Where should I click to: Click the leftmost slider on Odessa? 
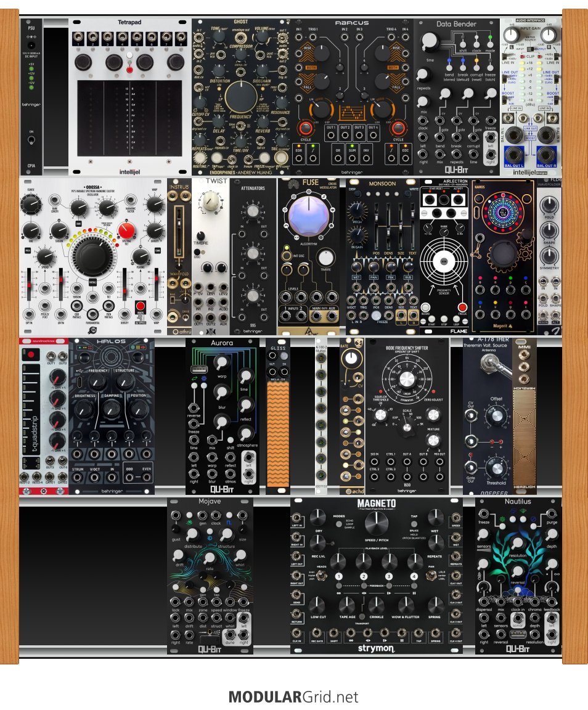coord(30,285)
